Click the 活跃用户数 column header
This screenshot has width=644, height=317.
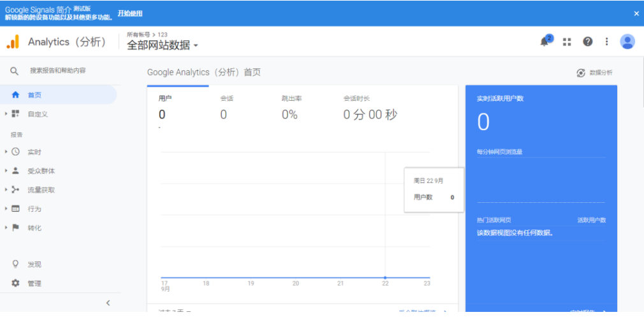[x=592, y=220]
